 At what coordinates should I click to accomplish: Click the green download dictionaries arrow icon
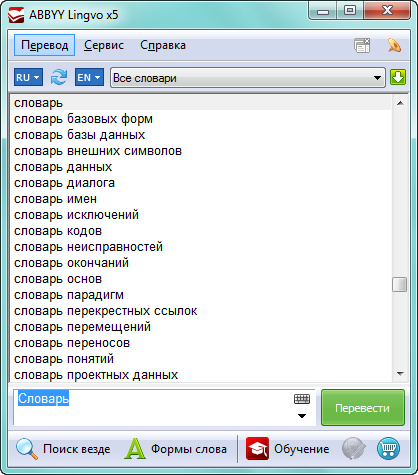[x=398, y=77]
